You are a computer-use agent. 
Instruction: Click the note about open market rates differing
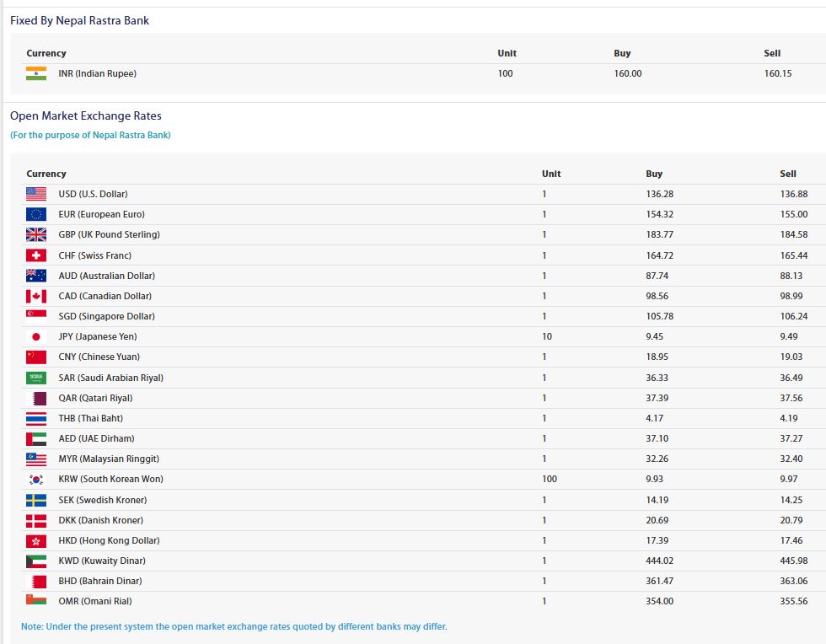click(x=234, y=626)
